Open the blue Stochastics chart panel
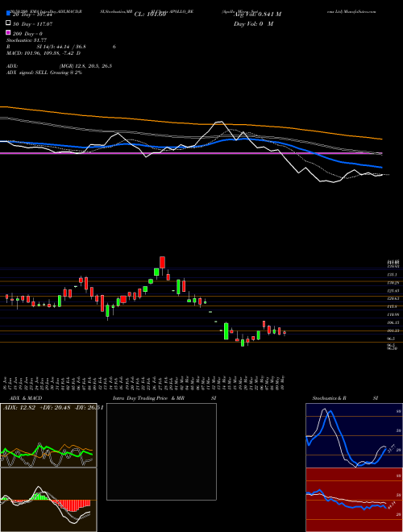 pyautogui.click(x=354, y=435)
